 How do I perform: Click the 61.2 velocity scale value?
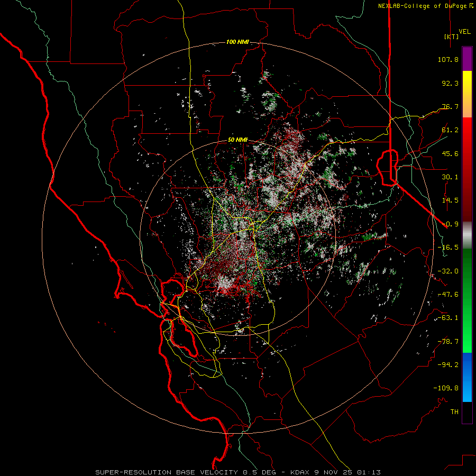pyautogui.click(x=450, y=130)
